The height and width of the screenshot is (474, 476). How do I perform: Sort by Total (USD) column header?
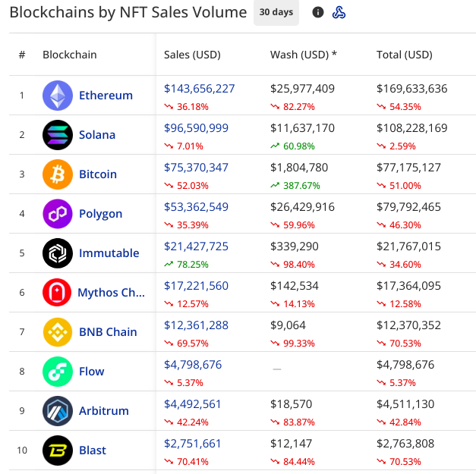point(404,55)
